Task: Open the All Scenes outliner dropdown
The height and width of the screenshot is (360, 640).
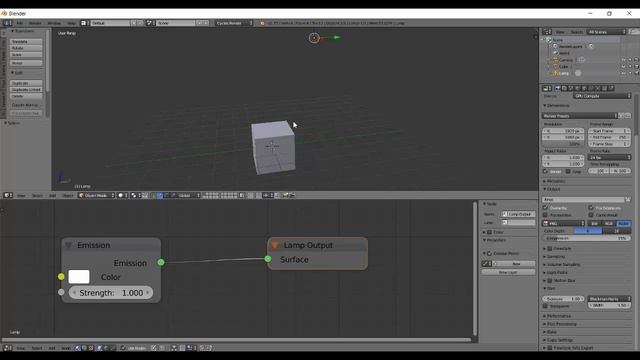Action: [x=607, y=32]
